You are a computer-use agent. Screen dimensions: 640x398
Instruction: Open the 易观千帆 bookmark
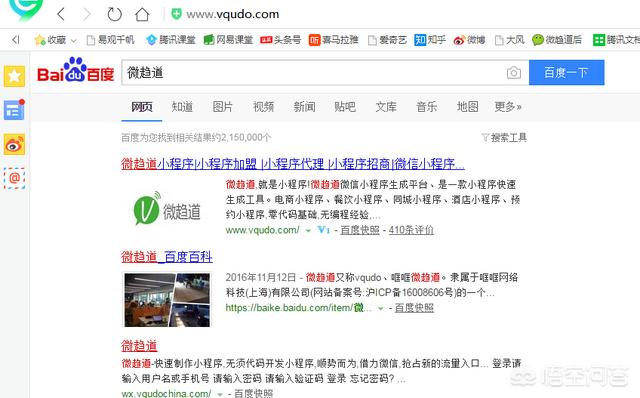coord(110,40)
